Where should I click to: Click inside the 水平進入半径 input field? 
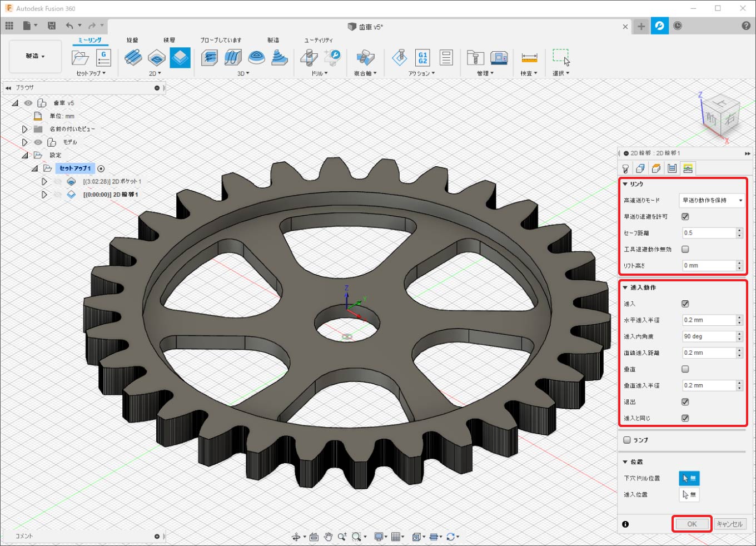tap(709, 320)
